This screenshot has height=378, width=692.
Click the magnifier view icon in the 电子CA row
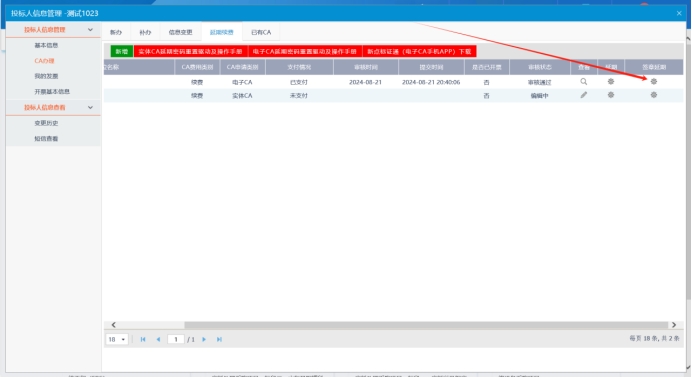pyautogui.click(x=583, y=82)
